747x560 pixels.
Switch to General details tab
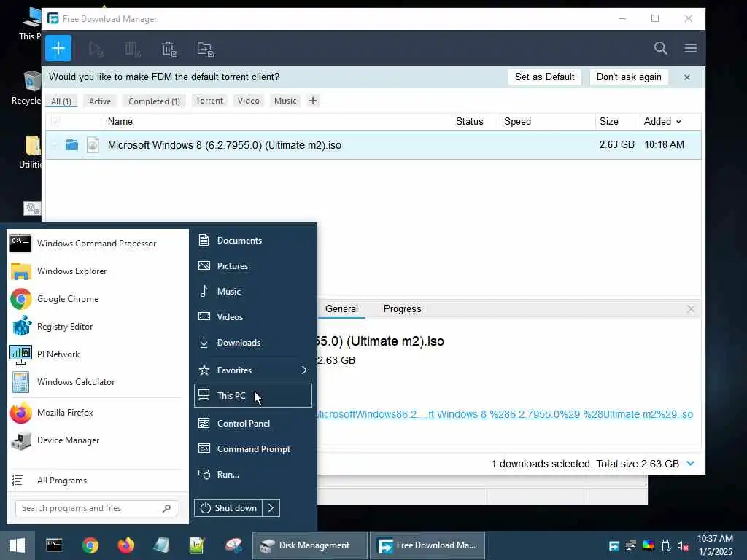point(341,308)
